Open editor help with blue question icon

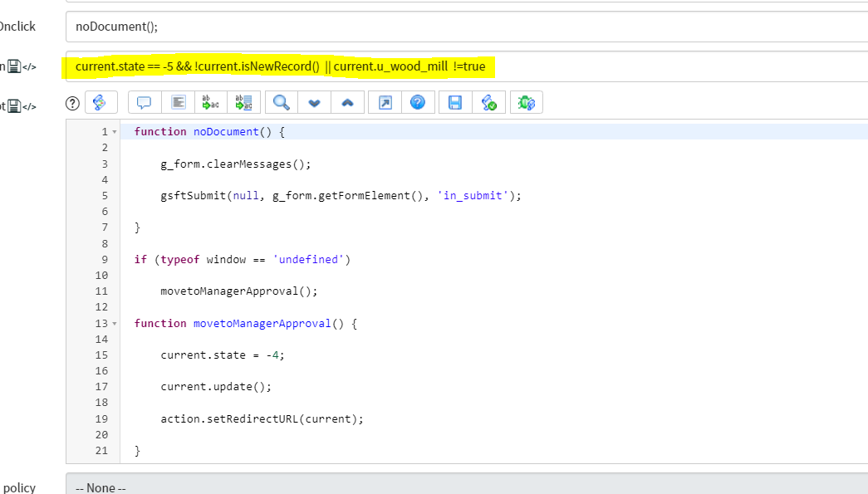[418, 102]
